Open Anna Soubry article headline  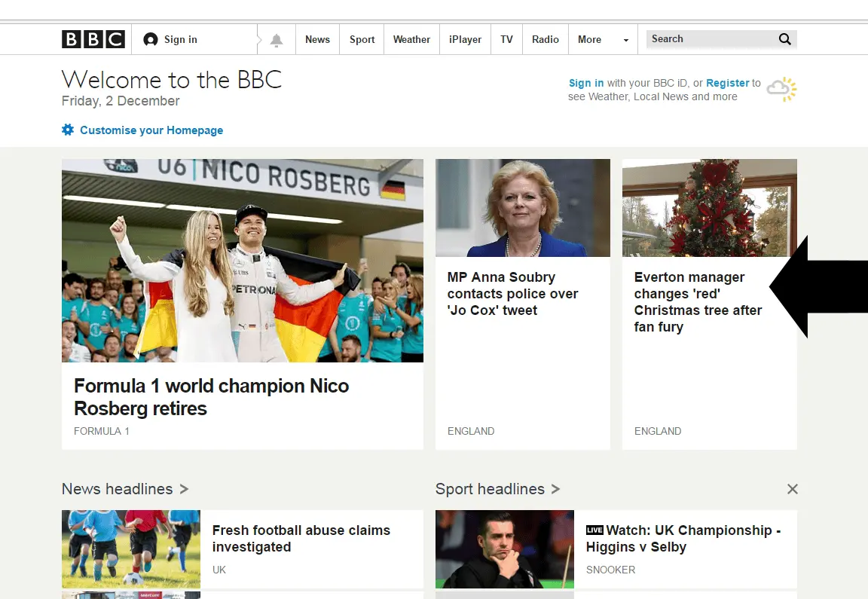pyautogui.click(x=512, y=294)
